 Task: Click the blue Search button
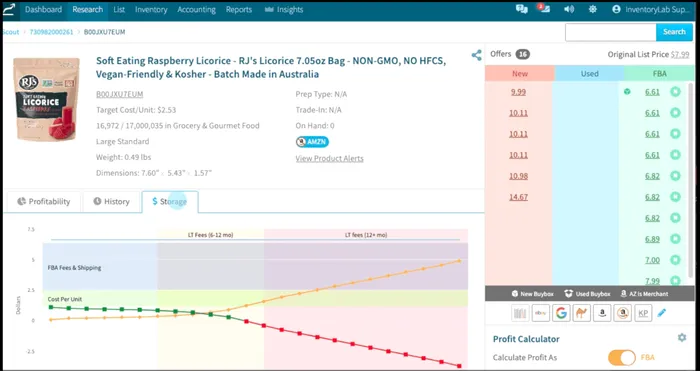point(674,32)
